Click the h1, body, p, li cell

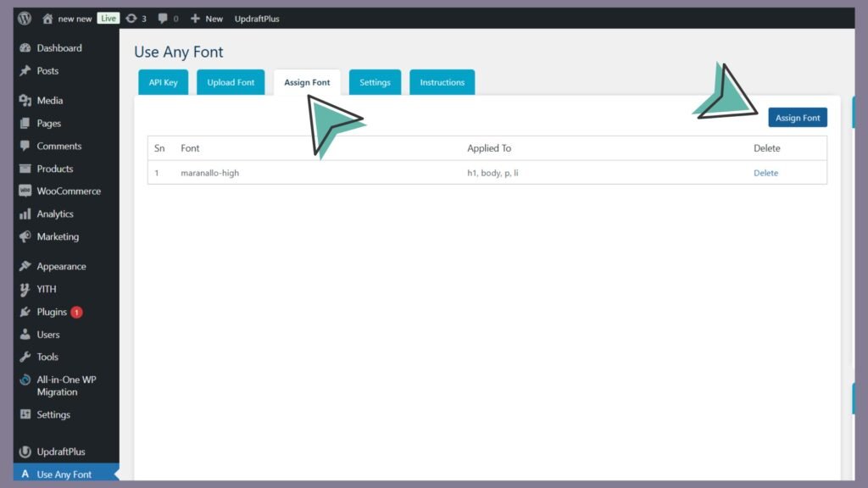point(492,173)
